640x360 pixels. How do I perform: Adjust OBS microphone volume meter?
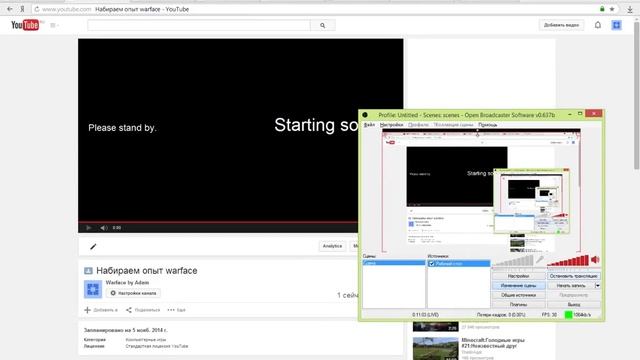(513, 260)
